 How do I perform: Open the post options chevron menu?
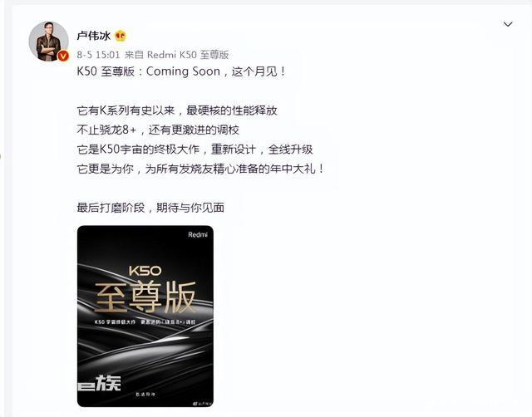point(508,24)
